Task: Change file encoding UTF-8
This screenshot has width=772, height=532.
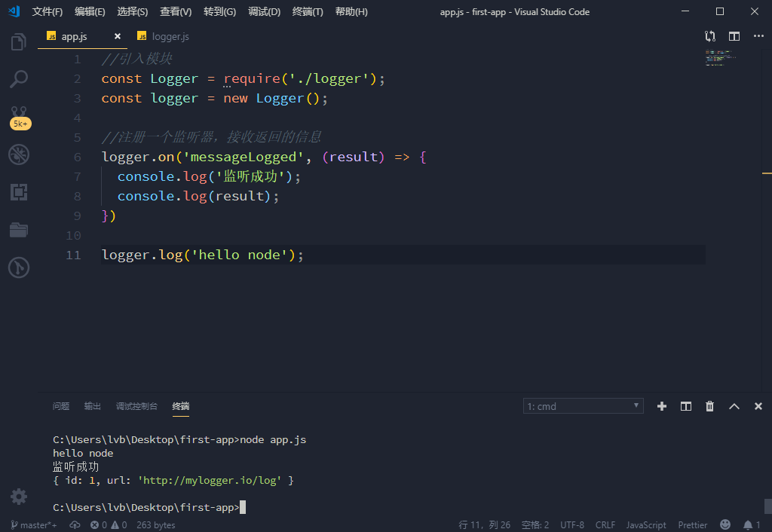Action: pyautogui.click(x=572, y=525)
